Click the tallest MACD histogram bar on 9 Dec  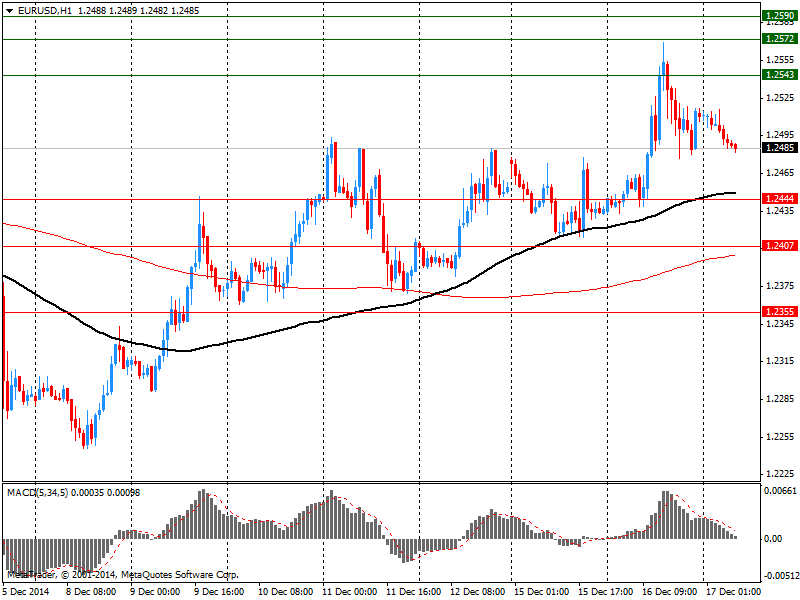(x=203, y=514)
